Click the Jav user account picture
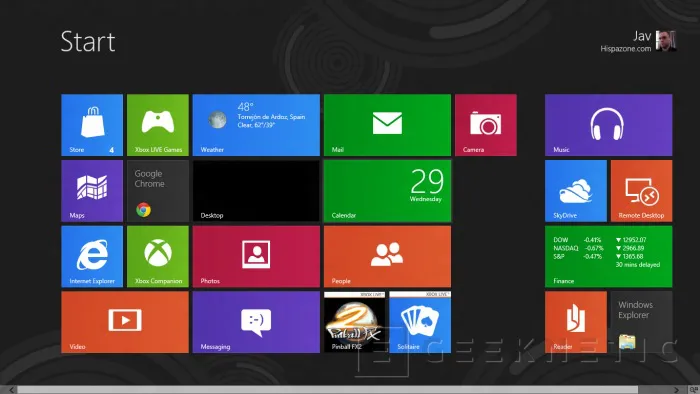The image size is (700, 394). [666, 41]
